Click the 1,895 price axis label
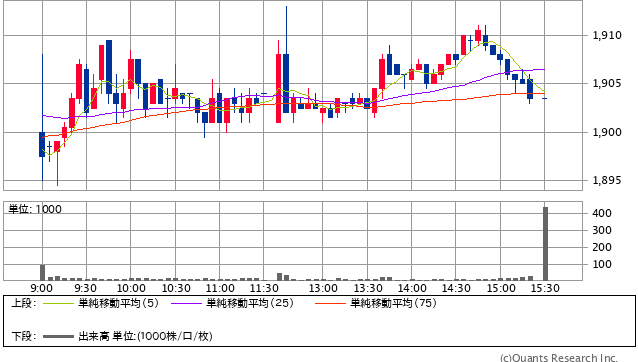 pos(607,181)
